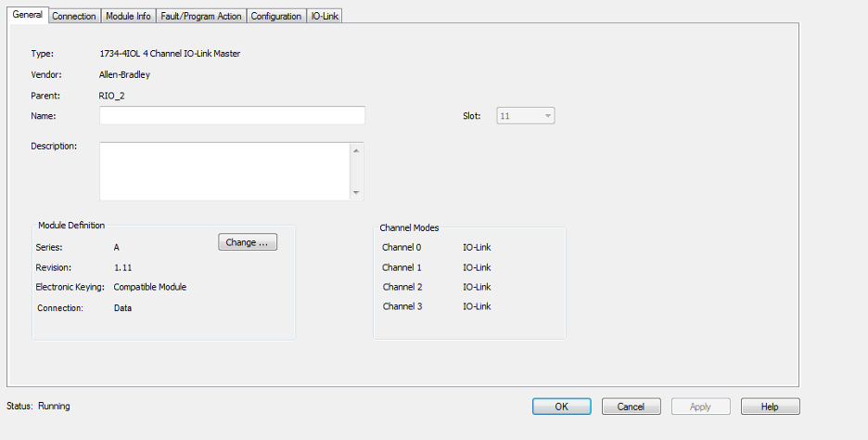Click the Channel 1 IO-Link mode
The height and width of the screenshot is (440, 868).
[x=478, y=267]
